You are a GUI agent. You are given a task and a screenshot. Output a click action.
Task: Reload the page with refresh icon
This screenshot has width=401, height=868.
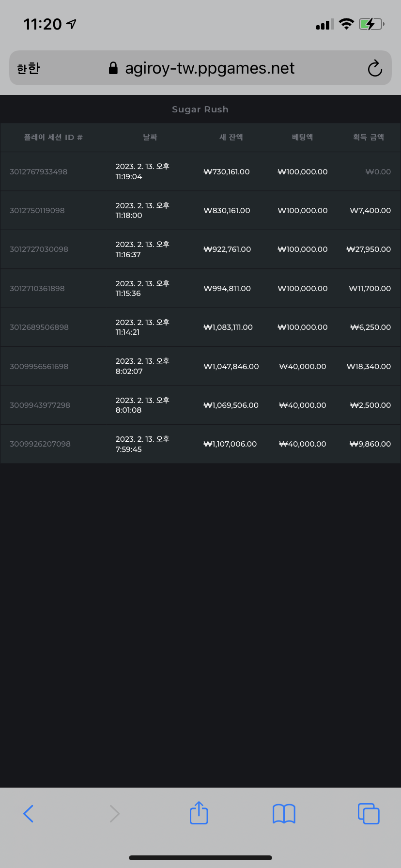[x=375, y=68]
